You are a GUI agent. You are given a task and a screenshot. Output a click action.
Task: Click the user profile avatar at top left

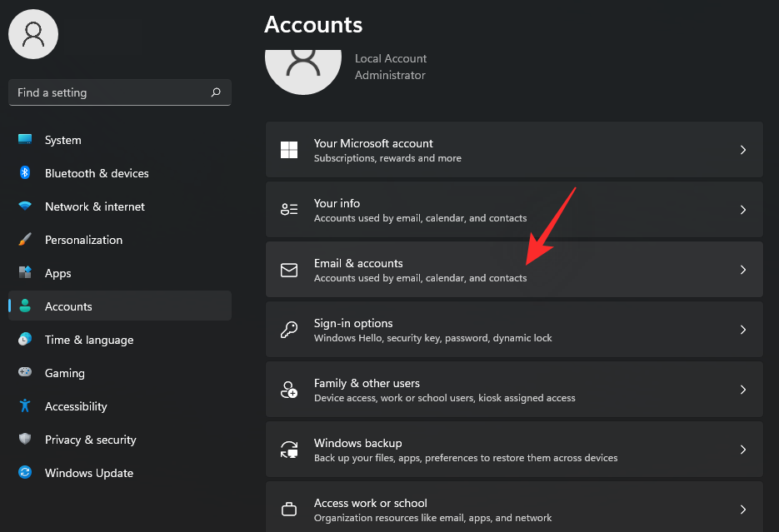coord(33,34)
